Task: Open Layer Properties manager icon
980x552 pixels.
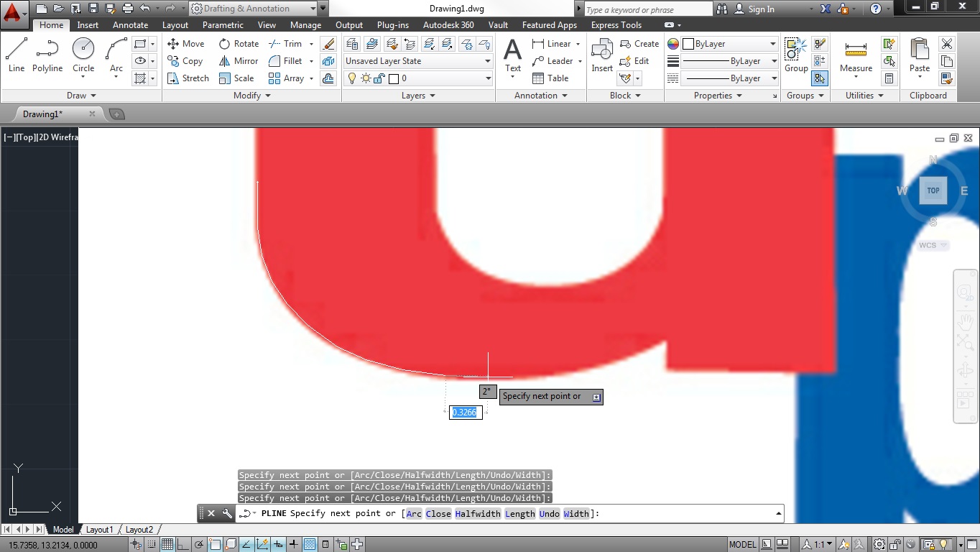Action: (x=352, y=44)
